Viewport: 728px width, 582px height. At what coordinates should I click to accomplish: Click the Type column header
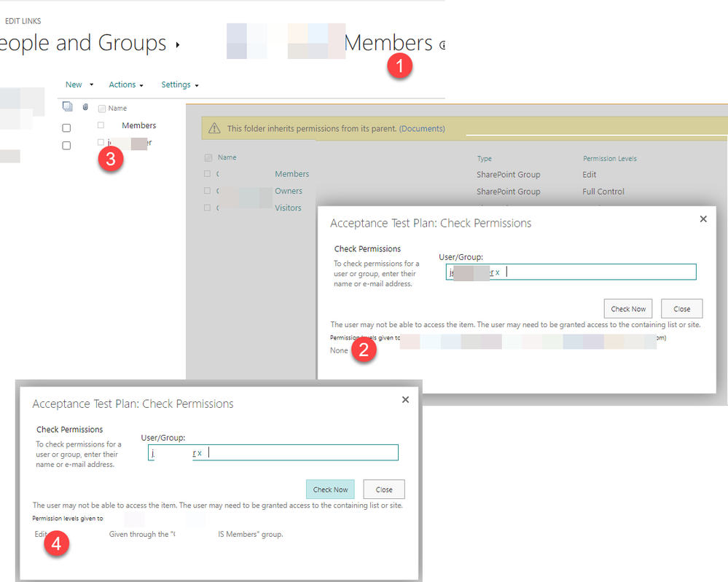(485, 159)
